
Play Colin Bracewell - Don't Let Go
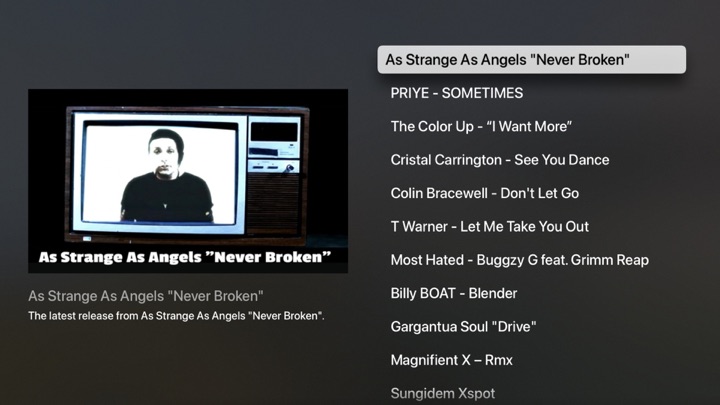pyautogui.click(x=485, y=193)
